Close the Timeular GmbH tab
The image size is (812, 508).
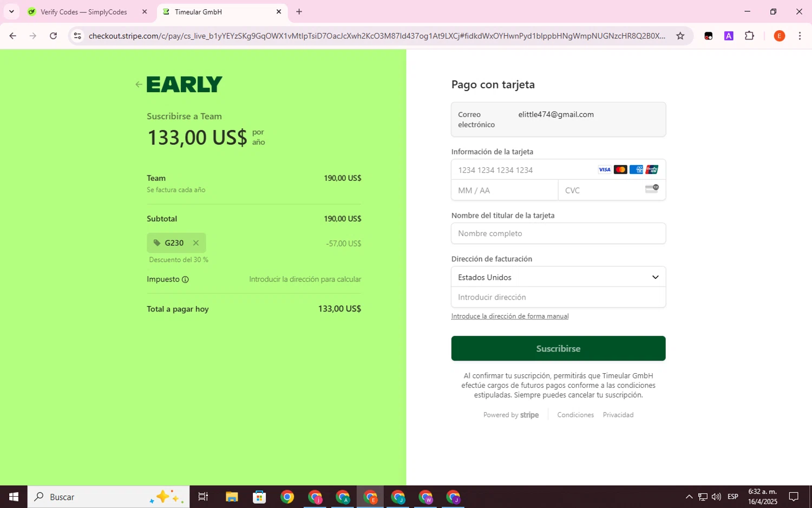(279, 12)
